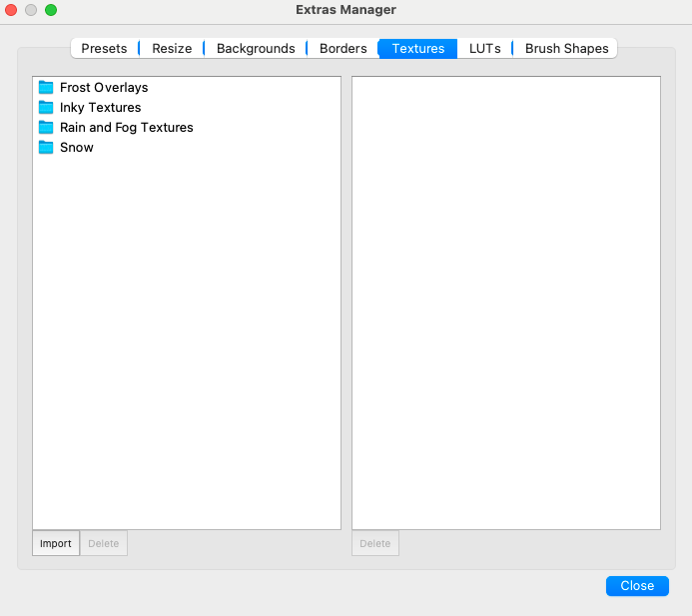Open the Resize tab
The height and width of the screenshot is (616, 692).
pos(172,48)
